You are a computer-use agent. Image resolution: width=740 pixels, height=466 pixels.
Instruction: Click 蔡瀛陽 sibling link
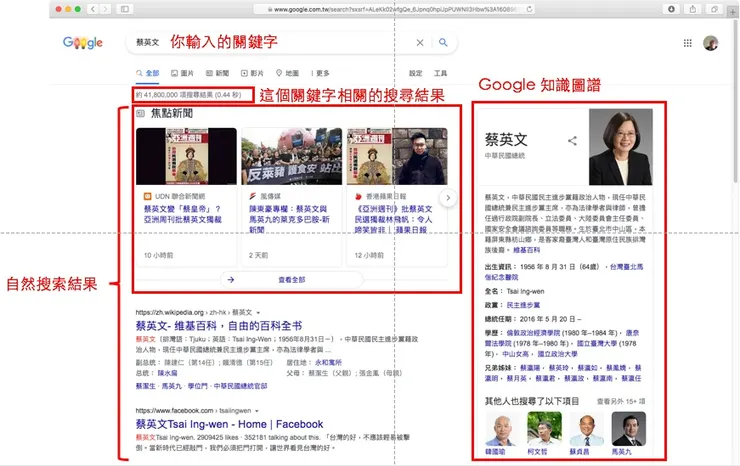(x=530, y=368)
